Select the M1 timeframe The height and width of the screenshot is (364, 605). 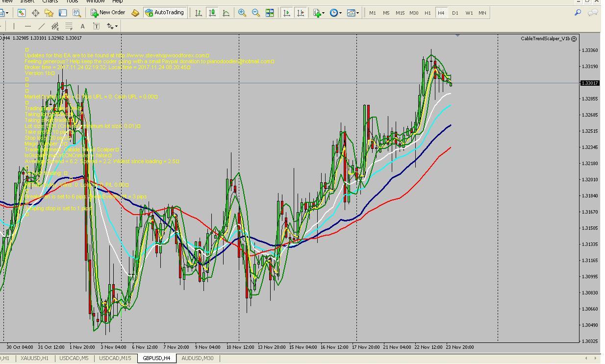(373, 13)
